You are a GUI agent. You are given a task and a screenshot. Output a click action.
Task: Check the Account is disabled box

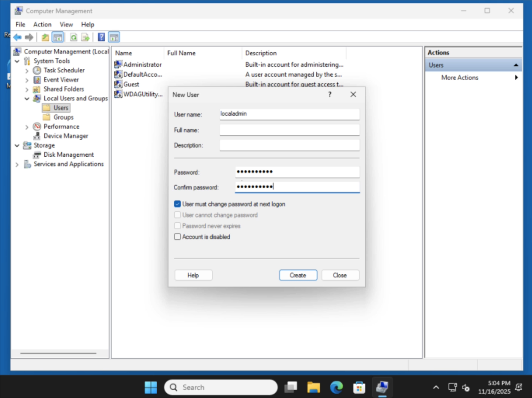(x=177, y=237)
